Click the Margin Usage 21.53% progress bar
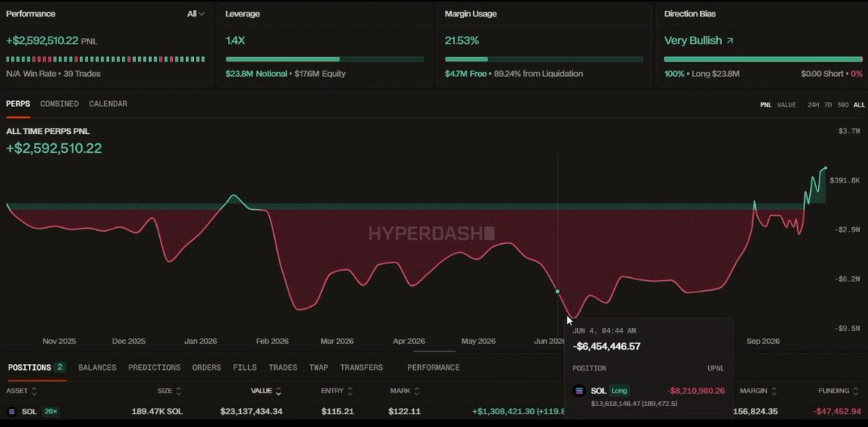Screen dimensions: 868x427 (x=543, y=59)
